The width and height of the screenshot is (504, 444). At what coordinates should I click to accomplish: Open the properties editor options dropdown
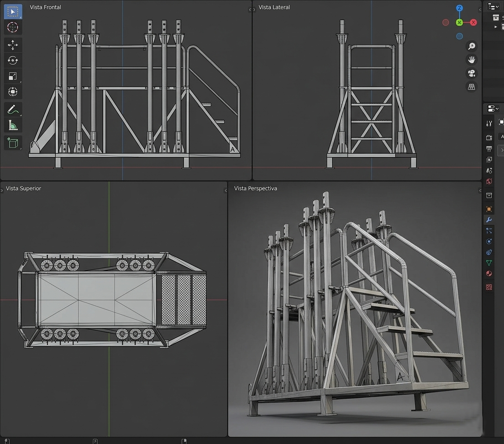(493, 109)
